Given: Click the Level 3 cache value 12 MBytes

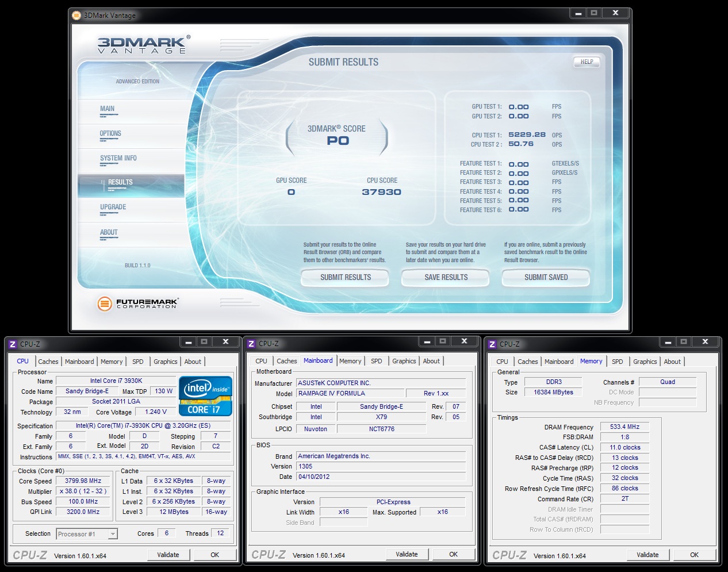Looking at the screenshot, I should 174,512.
